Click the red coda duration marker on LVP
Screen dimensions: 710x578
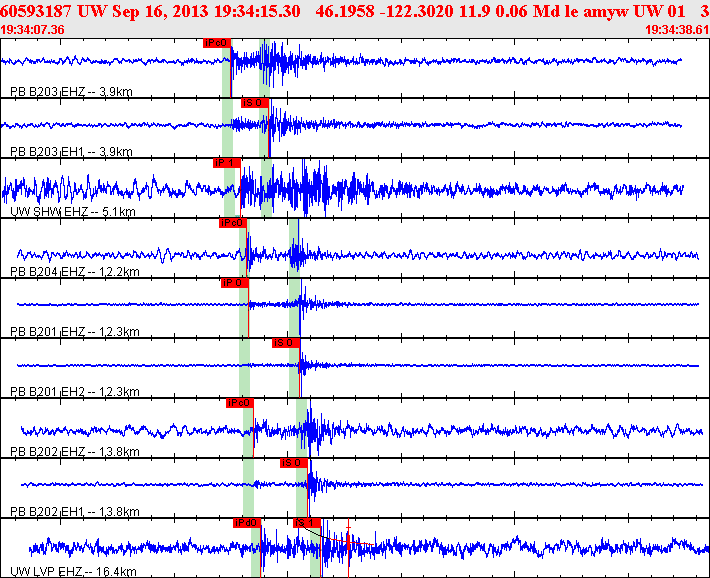348,548
